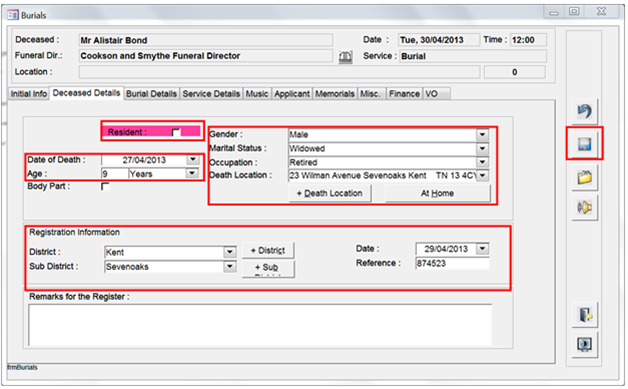Open the Burial Details tab
The height and width of the screenshot is (389, 628).
point(151,94)
